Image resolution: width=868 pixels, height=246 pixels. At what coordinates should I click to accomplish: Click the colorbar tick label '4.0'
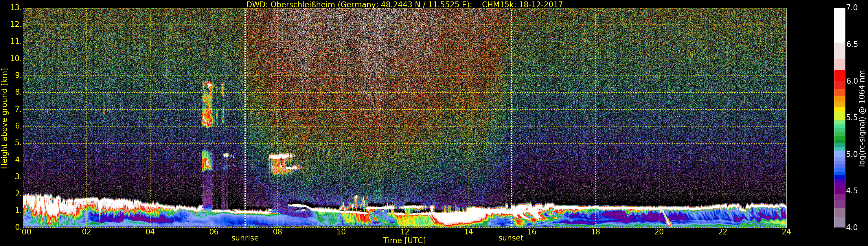point(852,227)
